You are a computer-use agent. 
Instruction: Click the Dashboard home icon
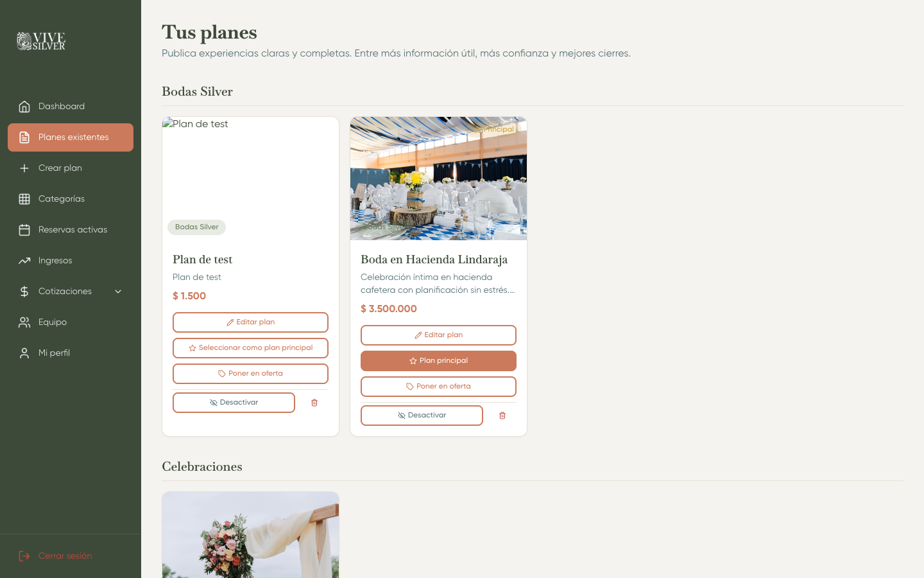pos(24,107)
